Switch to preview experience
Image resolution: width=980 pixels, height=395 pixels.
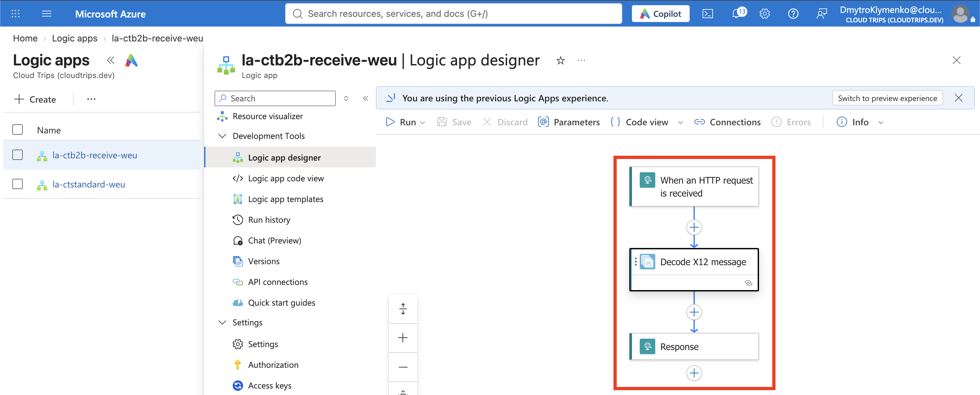point(887,98)
